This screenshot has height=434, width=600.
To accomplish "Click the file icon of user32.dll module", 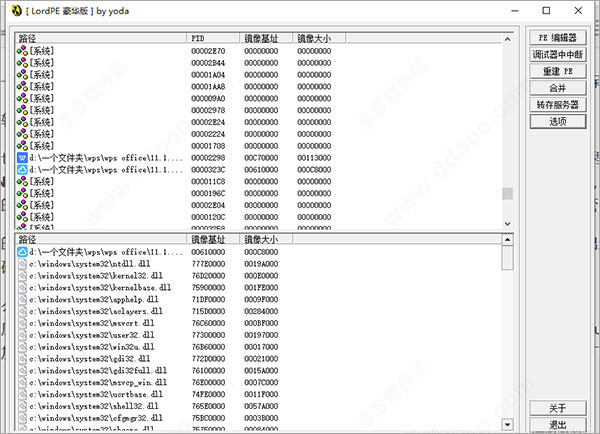I will click(23, 335).
